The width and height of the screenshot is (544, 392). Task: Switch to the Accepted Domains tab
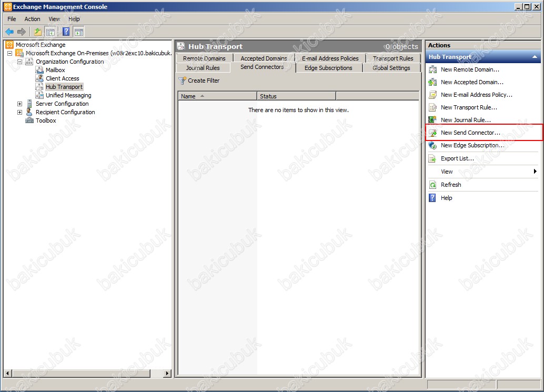(x=264, y=58)
